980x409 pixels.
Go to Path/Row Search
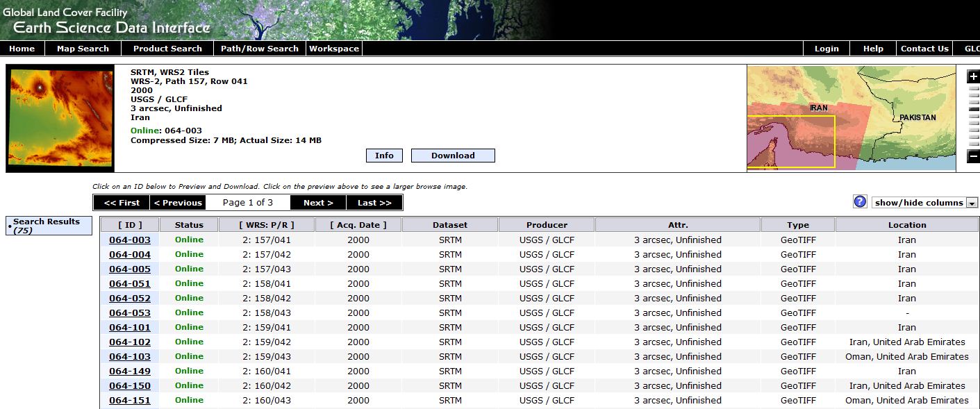tap(259, 49)
